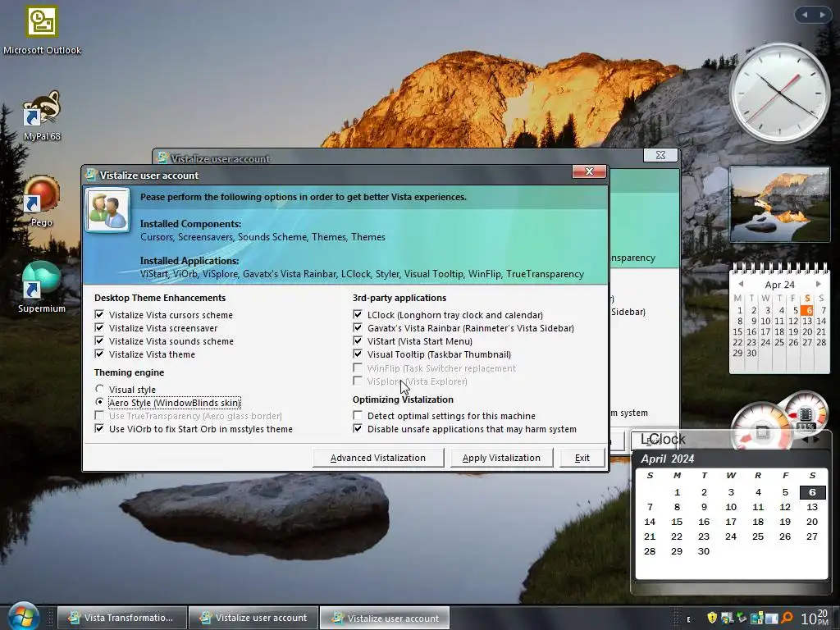Select highlighted day 6 in LClock calendar
Image resolution: width=840 pixels, height=630 pixels.
click(812, 492)
